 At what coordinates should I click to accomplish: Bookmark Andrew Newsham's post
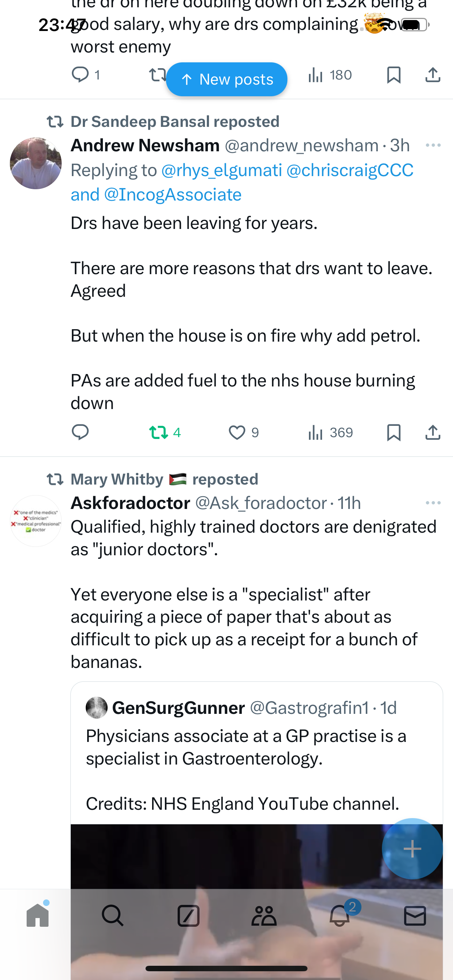[394, 432]
